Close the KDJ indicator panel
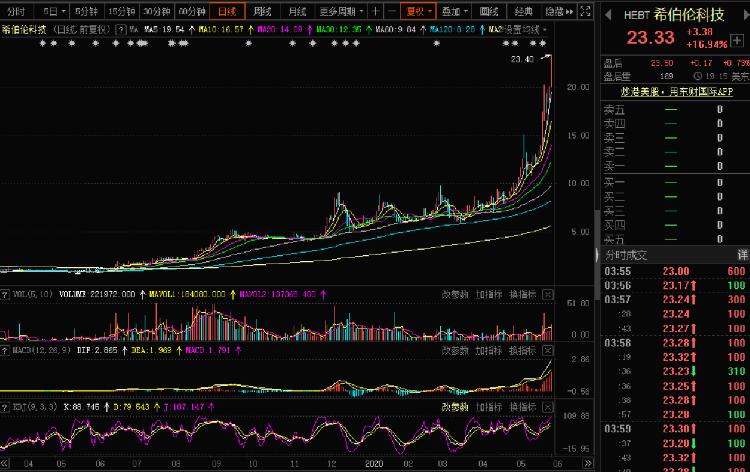 pos(548,407)
